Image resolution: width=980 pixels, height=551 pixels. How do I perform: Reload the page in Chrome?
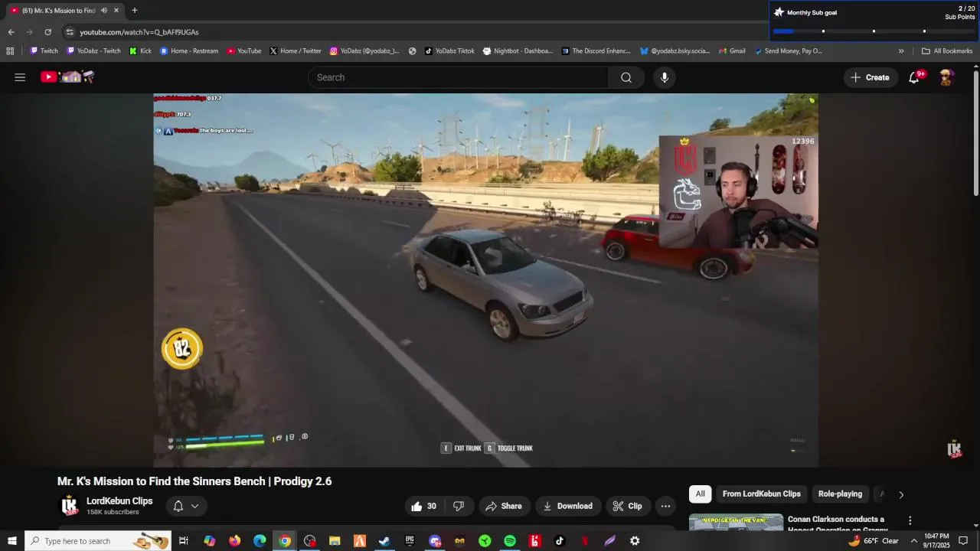[47, 32]
